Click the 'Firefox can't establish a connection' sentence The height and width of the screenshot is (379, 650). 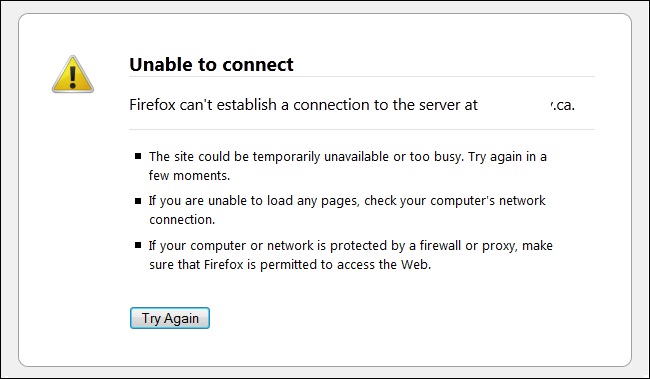coord(352,105)
